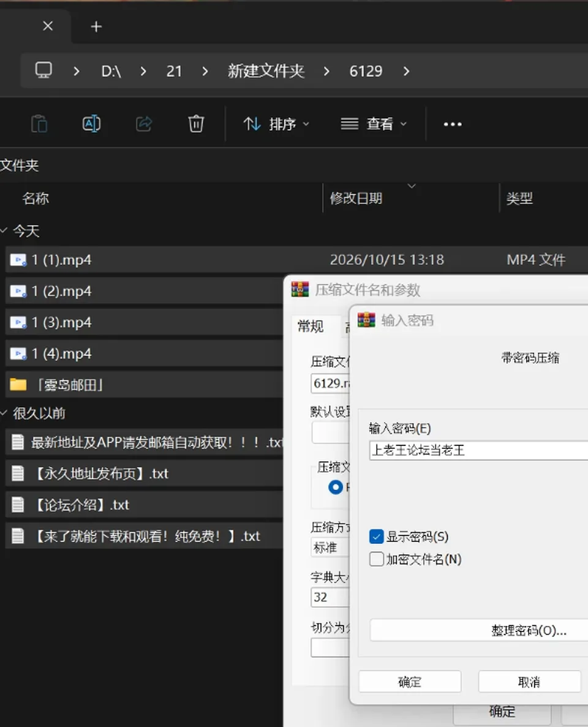Click 确定 in the 输入密码 dialog

[410, 682]
